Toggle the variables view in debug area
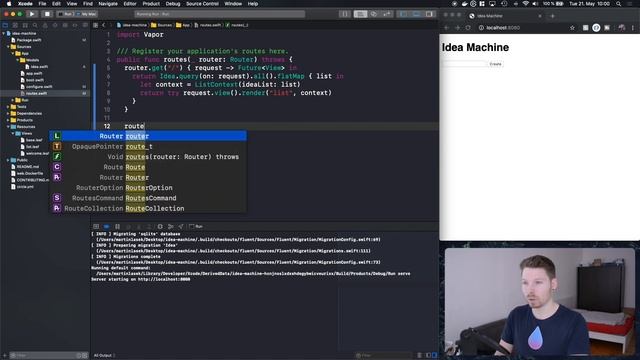This screenshot has height=360, width=640. (x=428, y=356)
